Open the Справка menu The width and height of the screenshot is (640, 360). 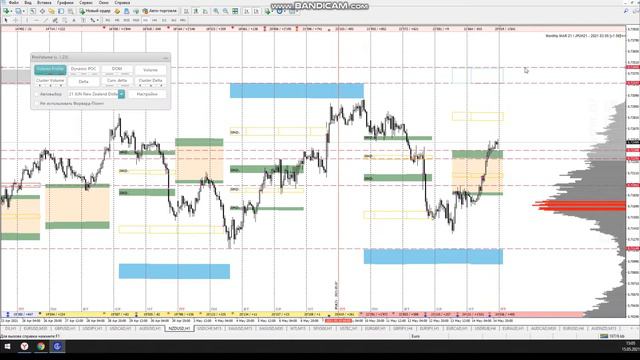point(122,3)
